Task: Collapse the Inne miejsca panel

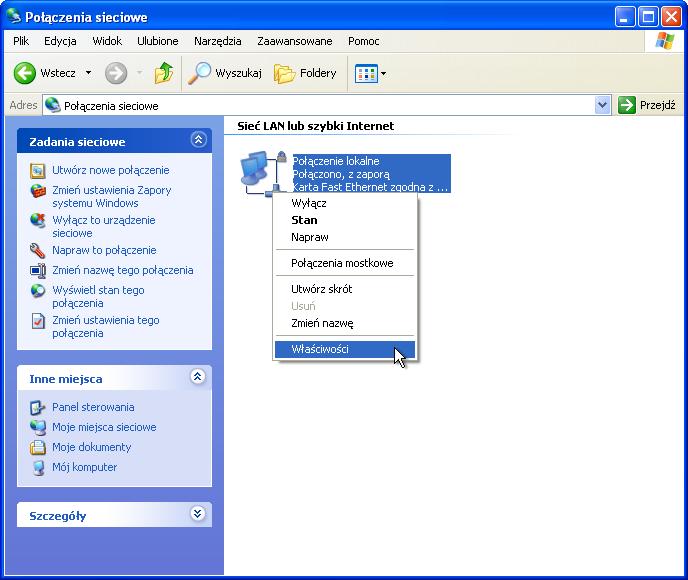Action: point(198,376)
